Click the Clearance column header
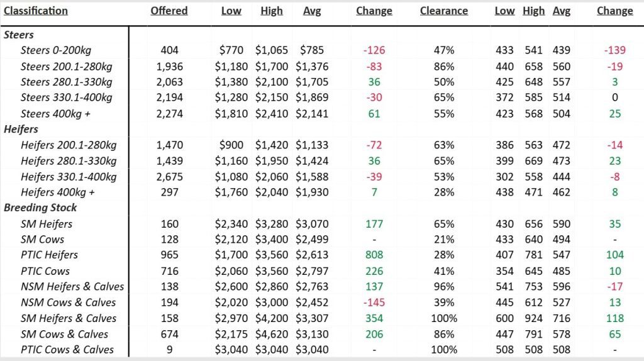The height and width of the screenshot is (361, 644). coord(444,11)
